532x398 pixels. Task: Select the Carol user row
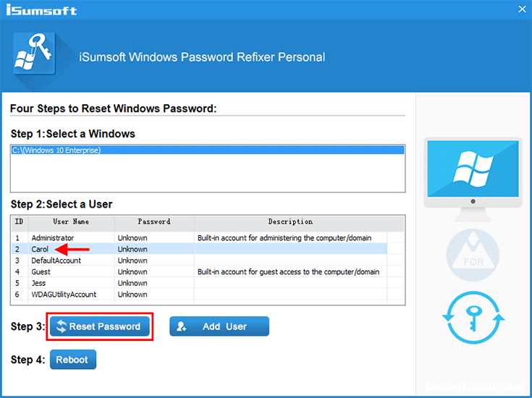click(199, 249)
